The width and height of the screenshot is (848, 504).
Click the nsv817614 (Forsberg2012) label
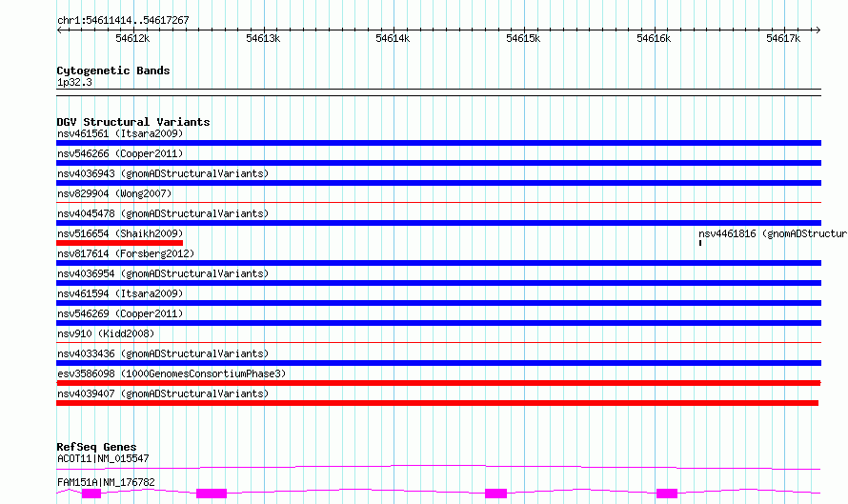tap(126, 253)
